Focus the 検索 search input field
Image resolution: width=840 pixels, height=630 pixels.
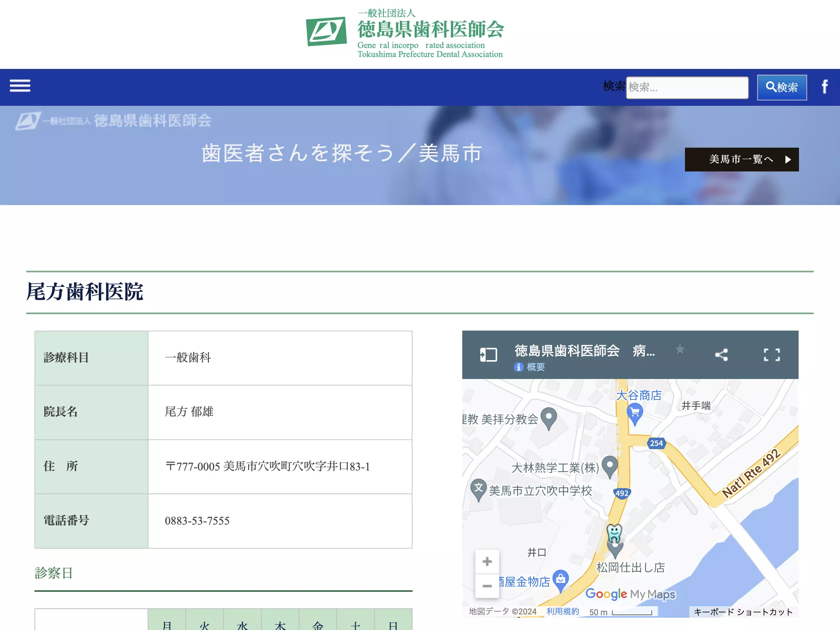(687, 87)
